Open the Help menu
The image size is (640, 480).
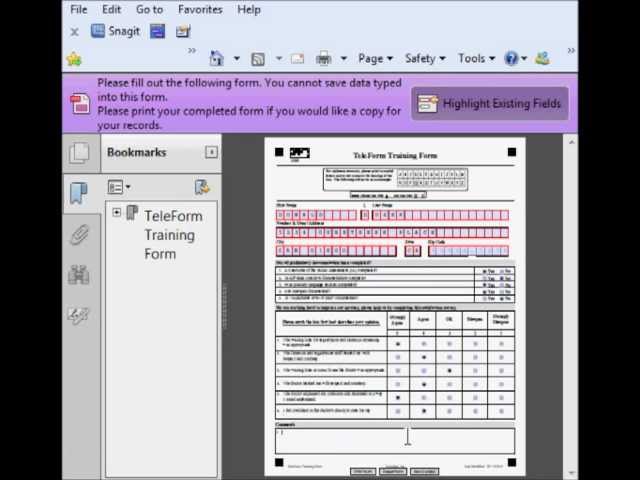249,9
